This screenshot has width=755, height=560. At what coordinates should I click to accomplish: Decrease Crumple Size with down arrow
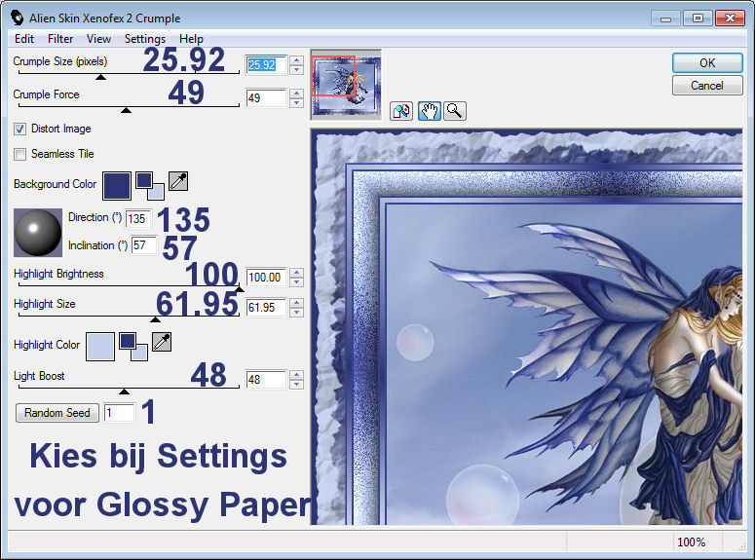(296, 70)
